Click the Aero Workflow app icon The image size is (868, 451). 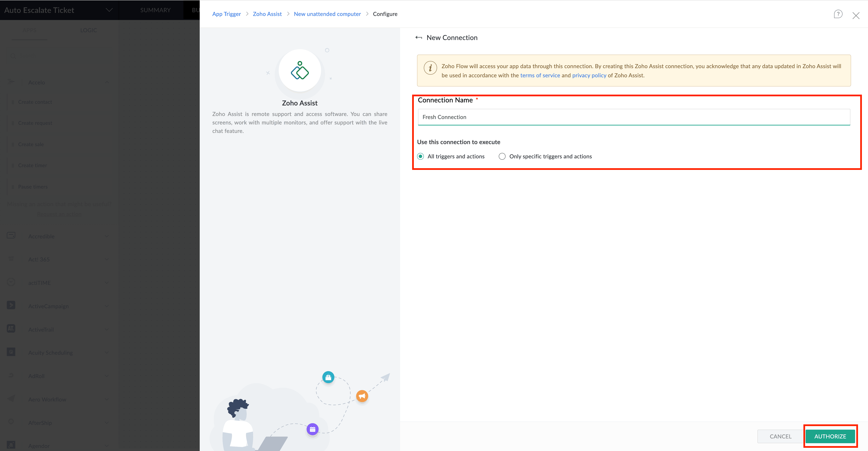(11, 398)
